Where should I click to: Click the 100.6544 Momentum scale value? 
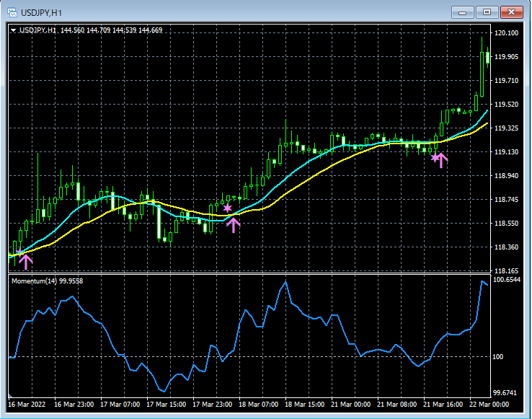point(507,280)
